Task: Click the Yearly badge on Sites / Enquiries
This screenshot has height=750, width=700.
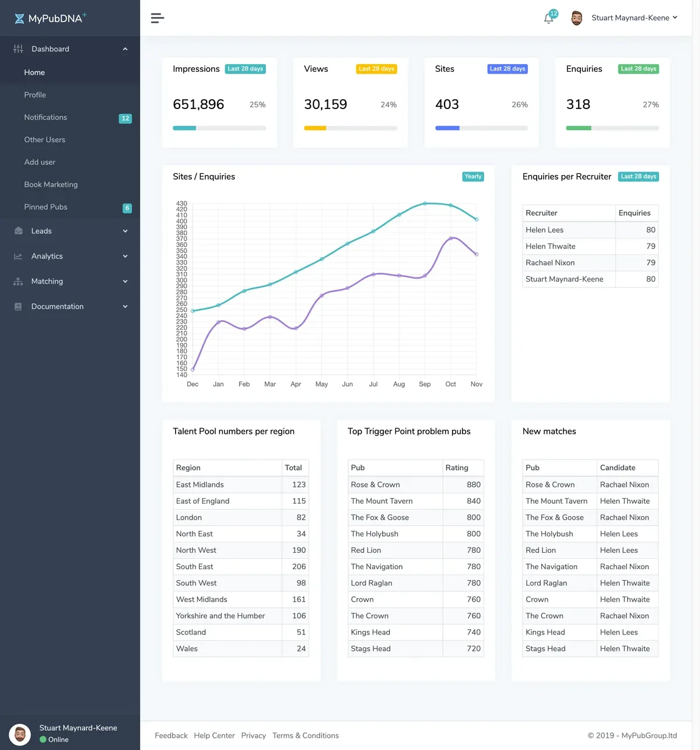Action: coord(473,177)
